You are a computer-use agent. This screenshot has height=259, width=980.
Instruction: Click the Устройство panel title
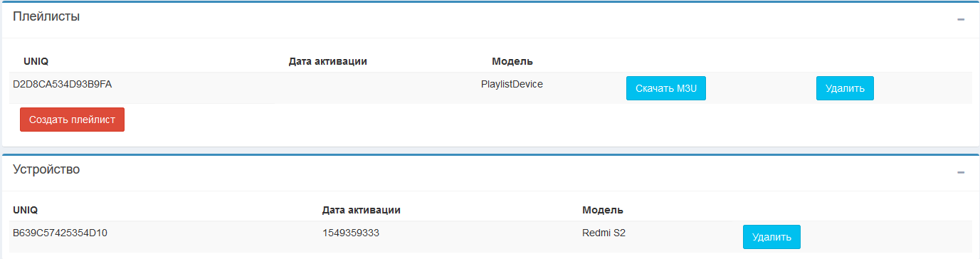click(x=46, y=169)
